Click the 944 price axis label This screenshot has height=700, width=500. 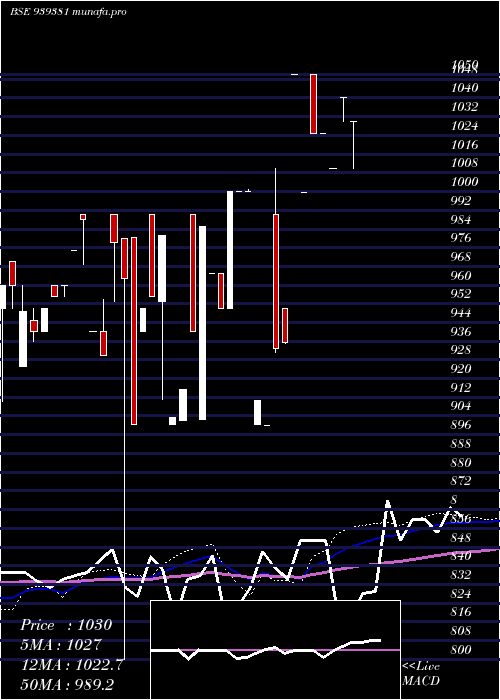461,313
